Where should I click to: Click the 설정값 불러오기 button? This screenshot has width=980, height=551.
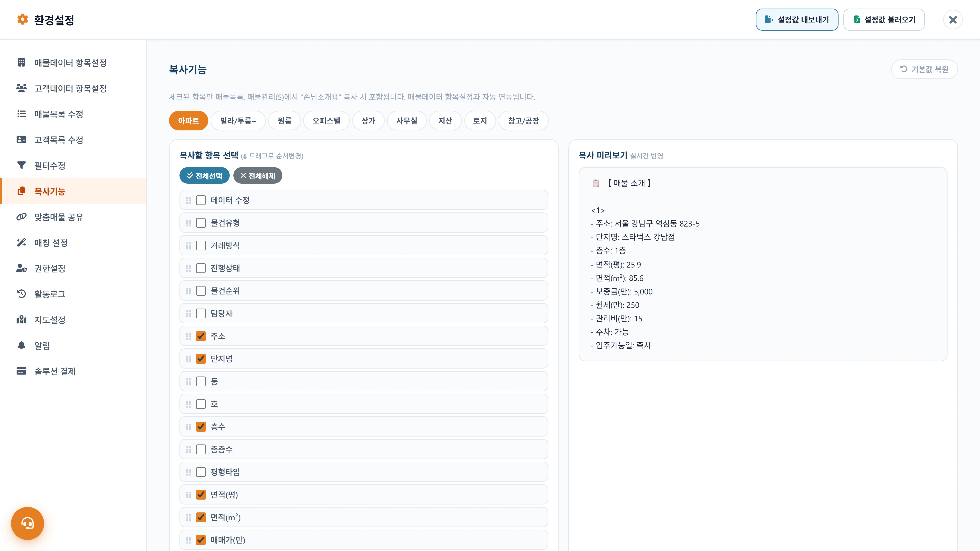[x=884, y=19]
